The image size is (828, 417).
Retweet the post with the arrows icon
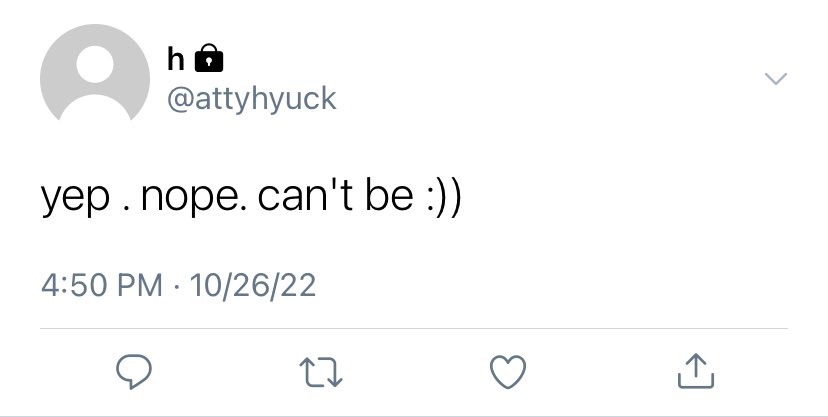pyautogui.click(x=321, y=372)
